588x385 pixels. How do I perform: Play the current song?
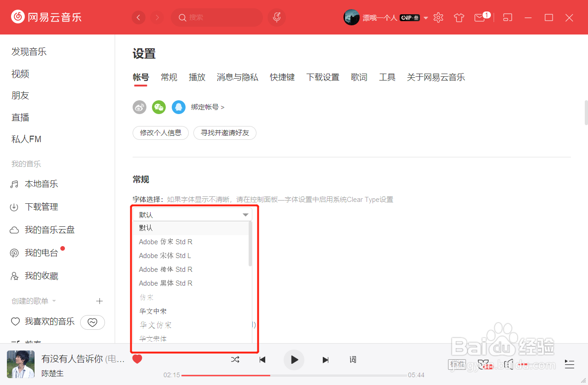[x=294, y=360]
